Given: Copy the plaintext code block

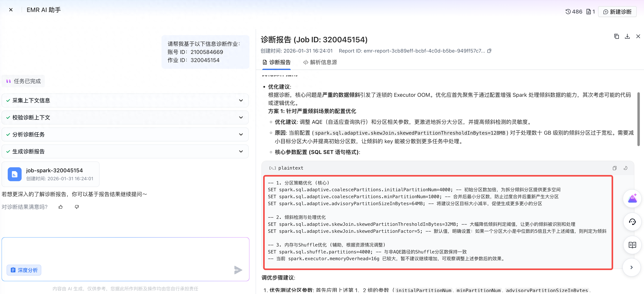Looking at the screenshot, I should click(x=614, y=168).
